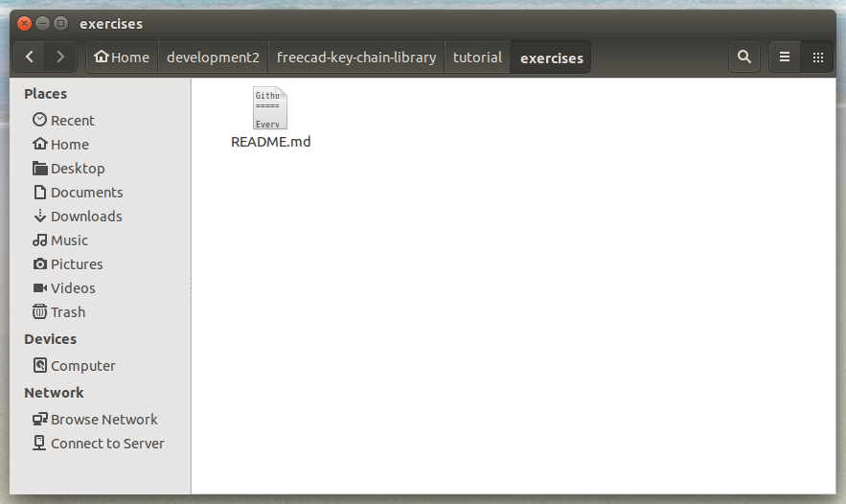Jump to development2 in the path bar
846x504 pixels.
point(213,57)
